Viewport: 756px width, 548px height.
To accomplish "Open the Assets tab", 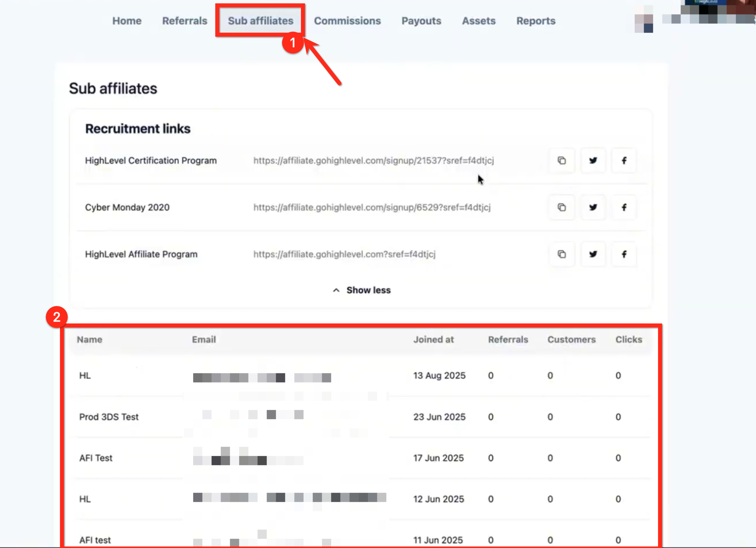I will (479, 21).
